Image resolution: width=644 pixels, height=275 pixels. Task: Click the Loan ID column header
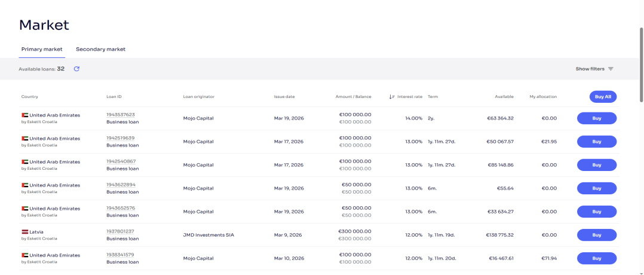coord(114,97)
